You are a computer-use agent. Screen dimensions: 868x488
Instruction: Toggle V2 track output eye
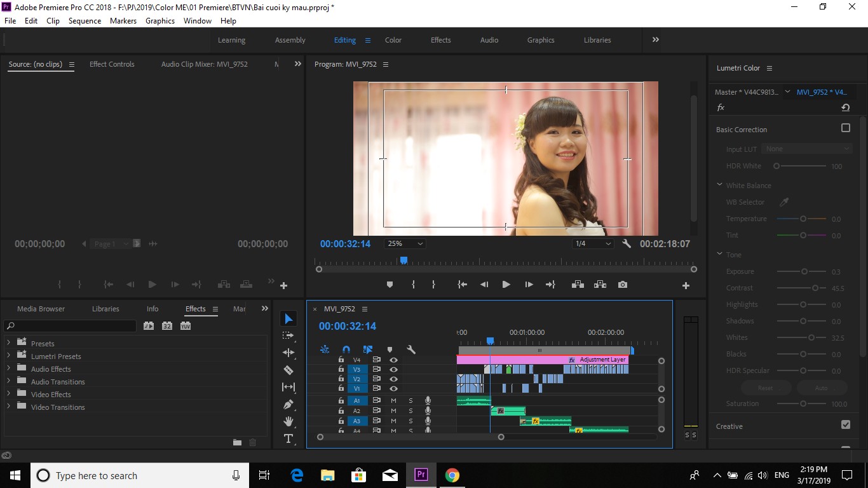click(394, 379)
